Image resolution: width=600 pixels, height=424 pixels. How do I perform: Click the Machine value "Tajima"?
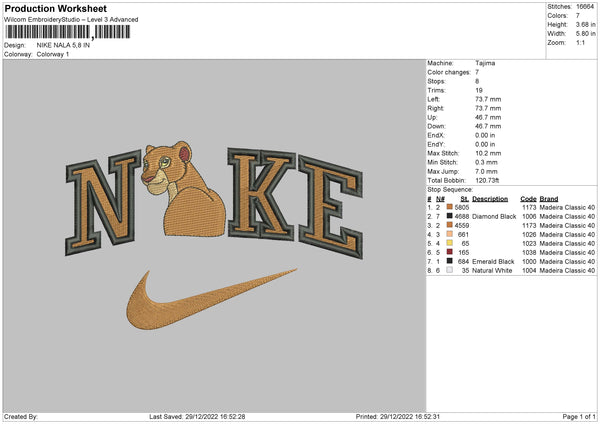tap(485, 63)
